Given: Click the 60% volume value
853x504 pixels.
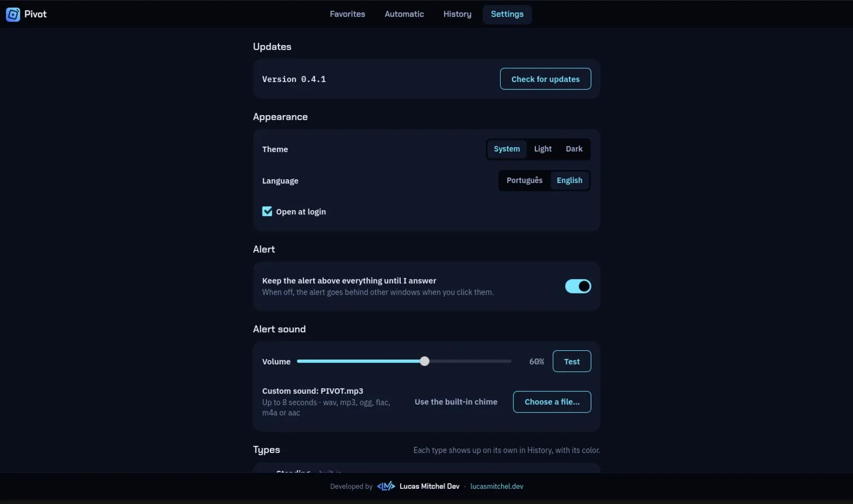Looking at the screenshot, I should (536, 361).
